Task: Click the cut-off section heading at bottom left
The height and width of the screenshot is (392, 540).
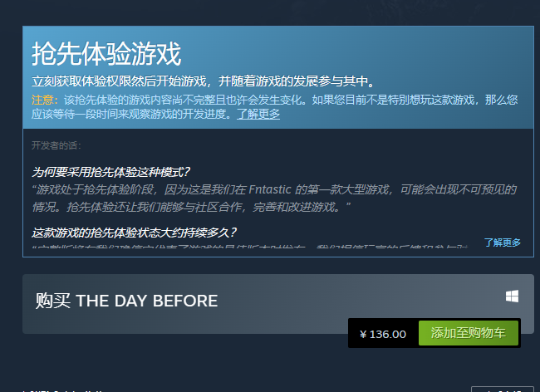Action: tap(64, 390)
